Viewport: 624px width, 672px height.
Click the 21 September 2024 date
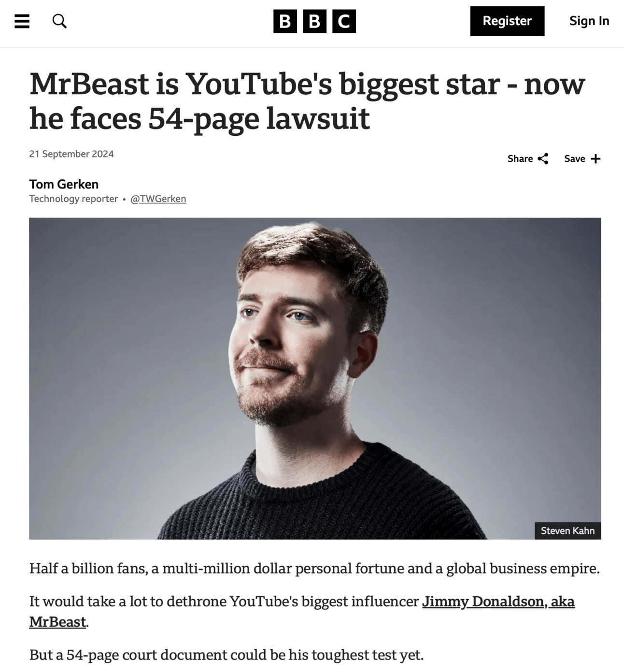point(71,154)
